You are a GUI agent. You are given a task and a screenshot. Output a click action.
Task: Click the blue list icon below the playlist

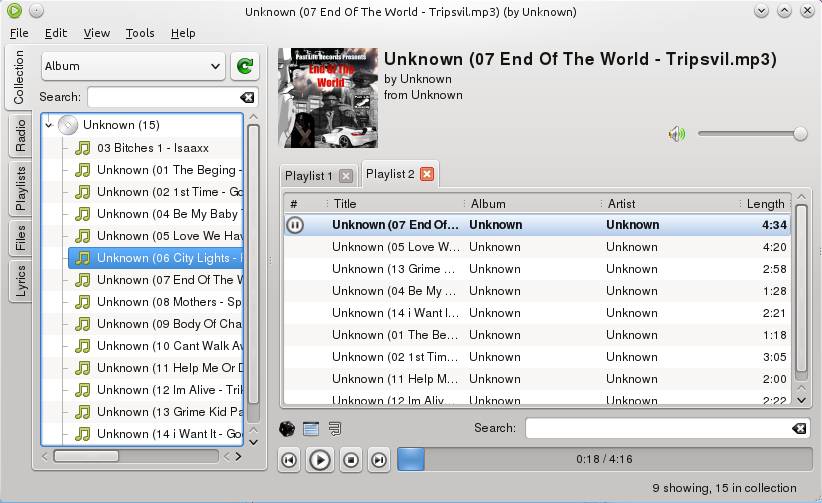(x=311, y=429)
